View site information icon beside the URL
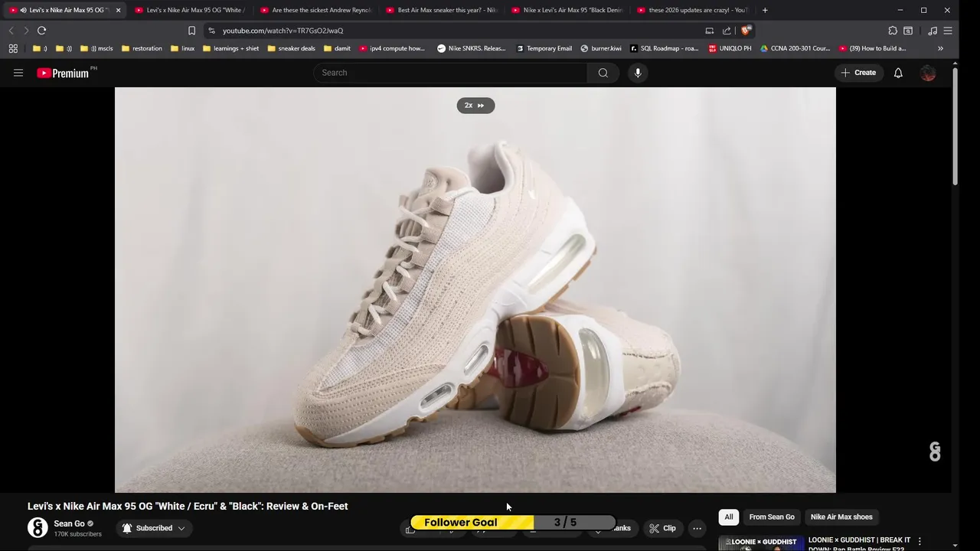The height and width of the screenshot is (551, 980). pyautogui.click(x=211, y=31)
